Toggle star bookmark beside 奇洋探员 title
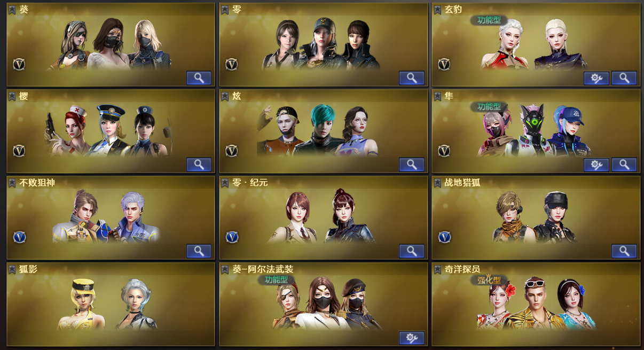Image resolution: width=644 pixels, height=350 pixels. [x=437, y=269]
